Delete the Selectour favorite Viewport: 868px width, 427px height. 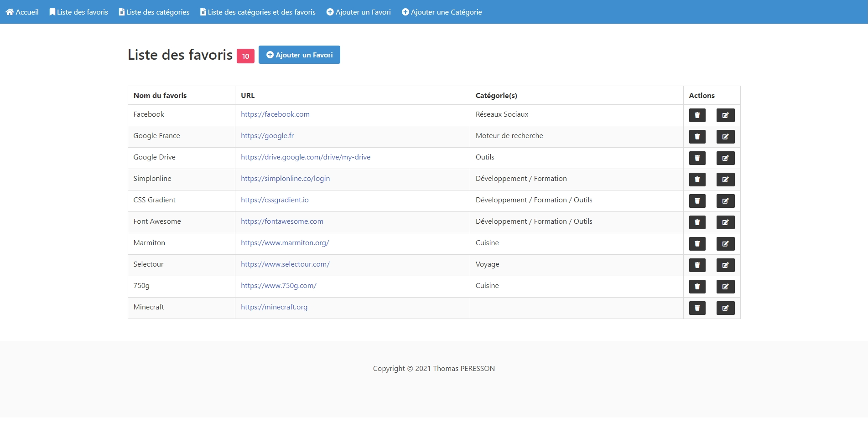[697, 265]
